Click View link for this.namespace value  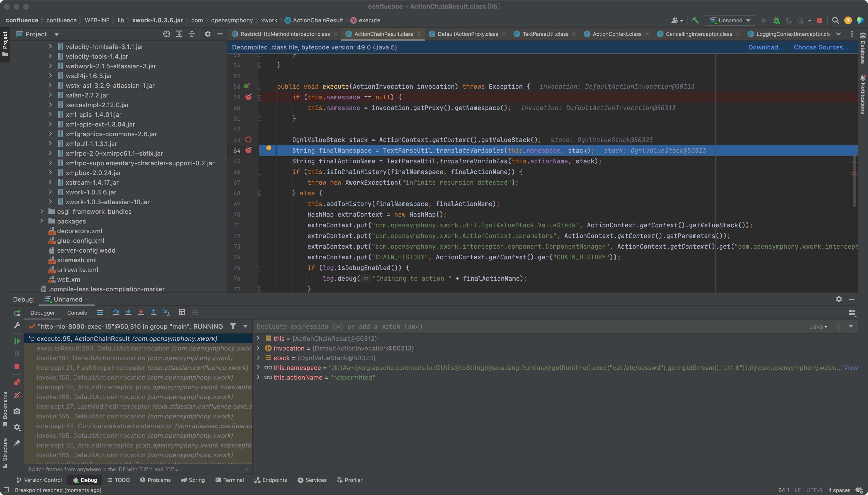pos(851,367)
